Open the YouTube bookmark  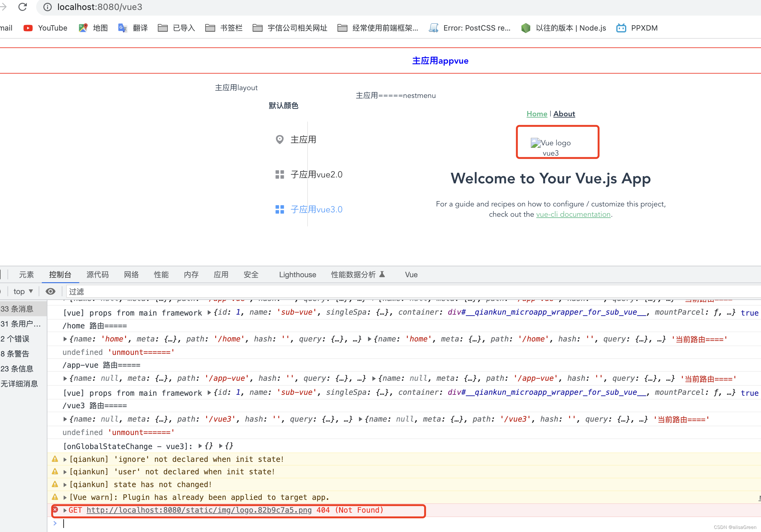coord(46,28)
